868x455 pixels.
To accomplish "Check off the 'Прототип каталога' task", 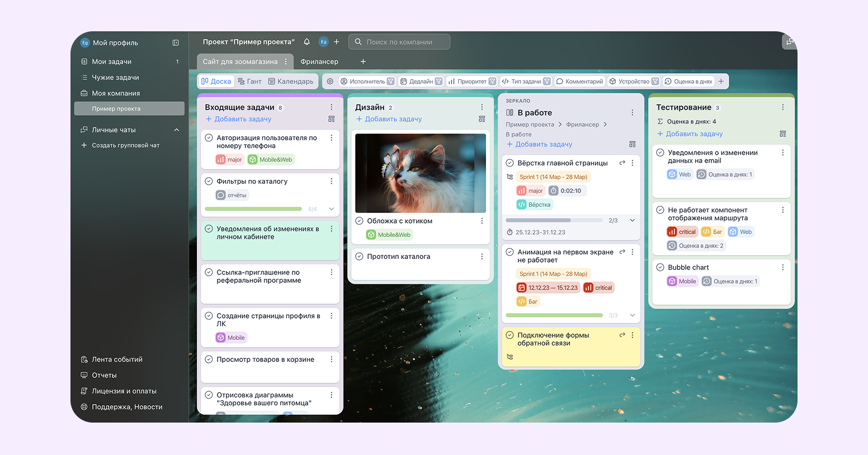I will point(359,256).
